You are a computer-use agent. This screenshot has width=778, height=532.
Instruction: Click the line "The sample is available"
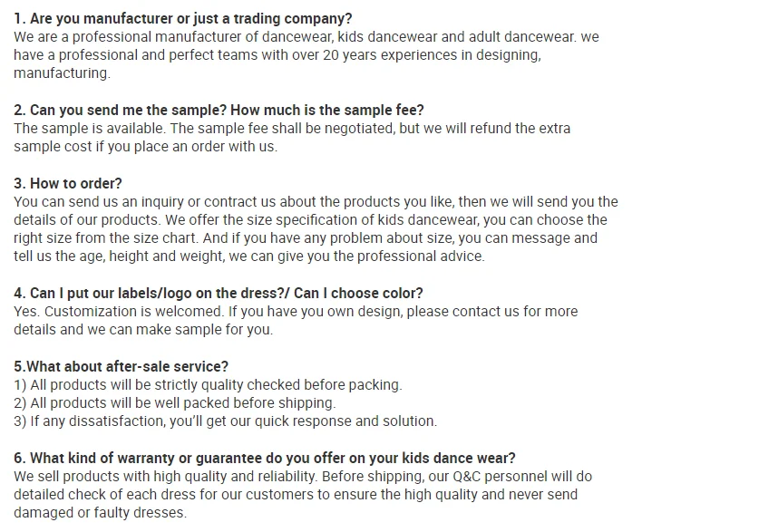pyautogui.click(x=292, y=129)
